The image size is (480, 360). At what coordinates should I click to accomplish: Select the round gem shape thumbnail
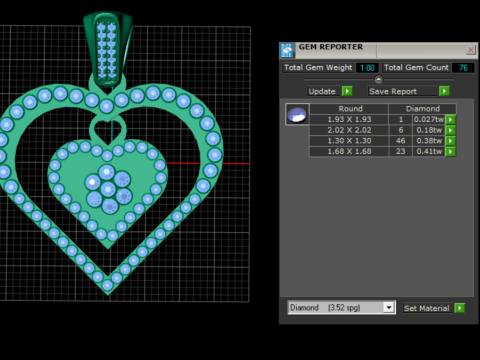(297, 114)
